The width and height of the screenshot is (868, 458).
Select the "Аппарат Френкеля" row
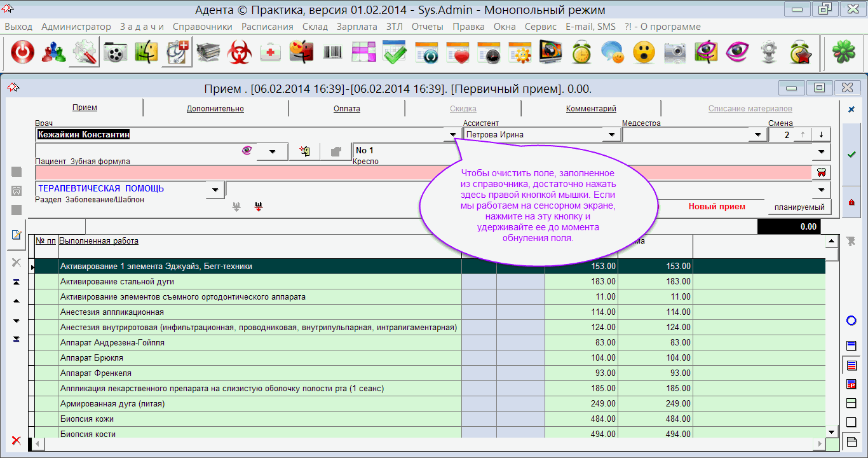tap(95, 373)
